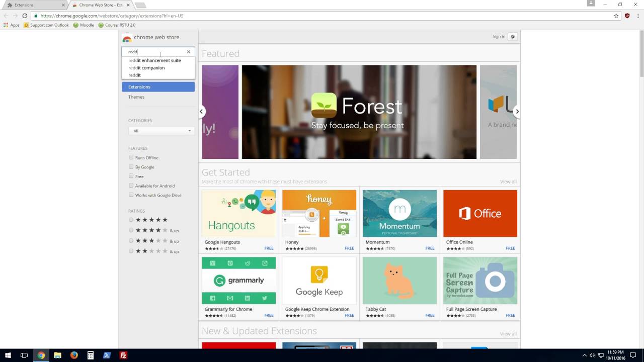Open a new tab button
Screen dimensions: 644x362
pyautogui.click(x=140, y=5)
